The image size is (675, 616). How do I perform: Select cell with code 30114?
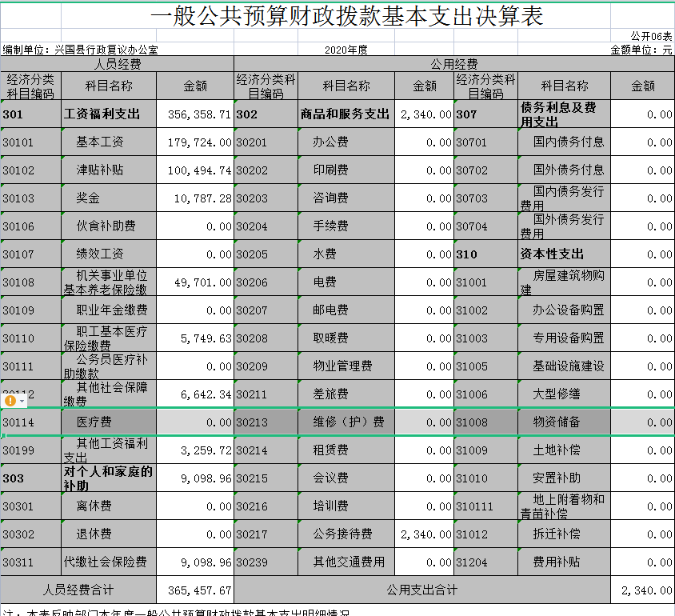(30, 422)
